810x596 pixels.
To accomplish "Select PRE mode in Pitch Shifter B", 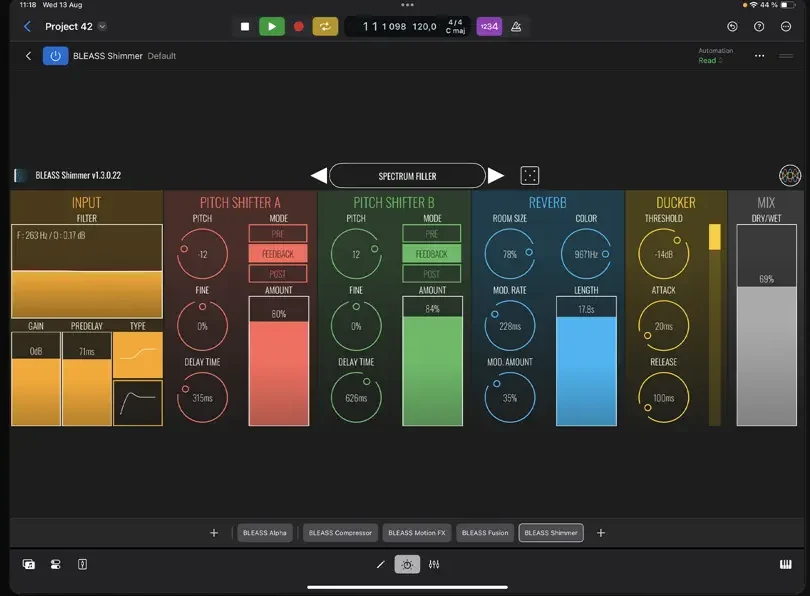I will click(x=431, y=233).
